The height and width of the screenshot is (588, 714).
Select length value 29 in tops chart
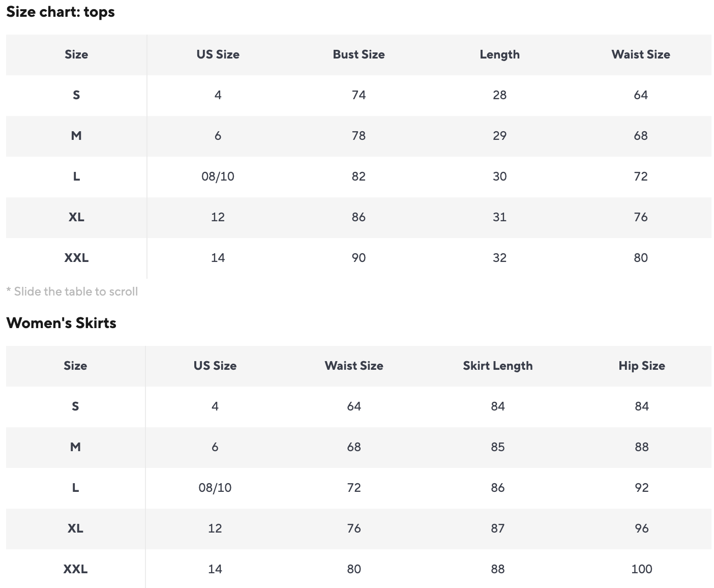tap(499, 136)
